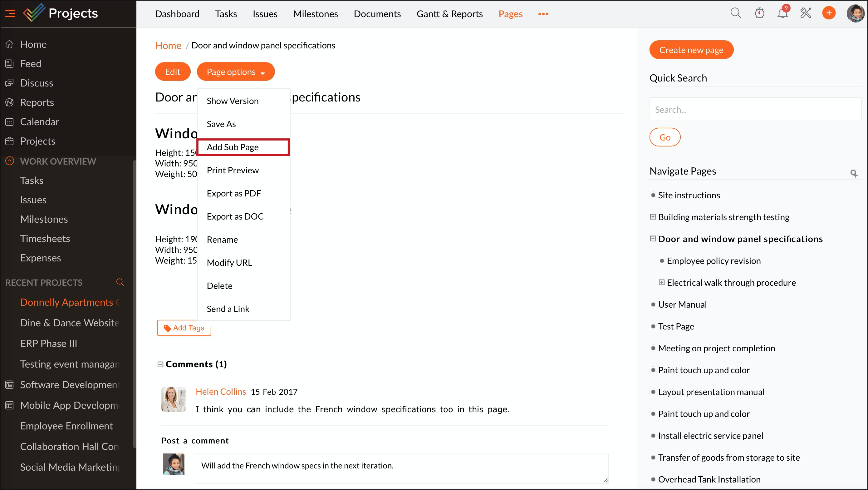Choose Export as PDF option

click(x=234, y=193)
